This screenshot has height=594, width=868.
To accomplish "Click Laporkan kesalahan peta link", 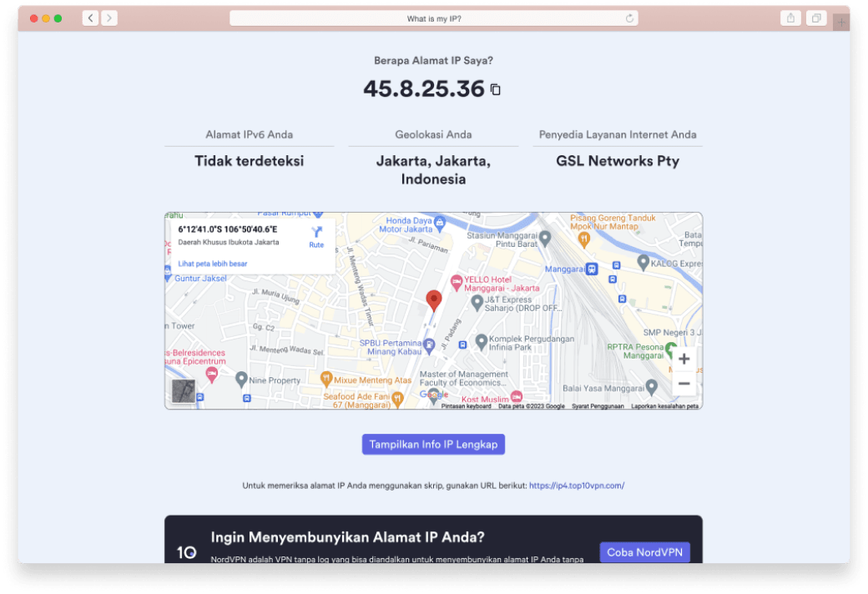I will pyautogui.click(x=665, y=406).
